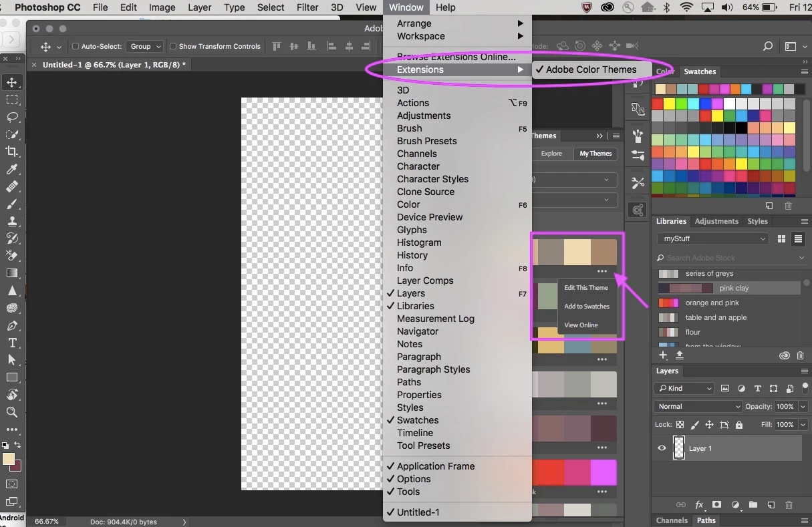Open options for the first color theme

602,271
